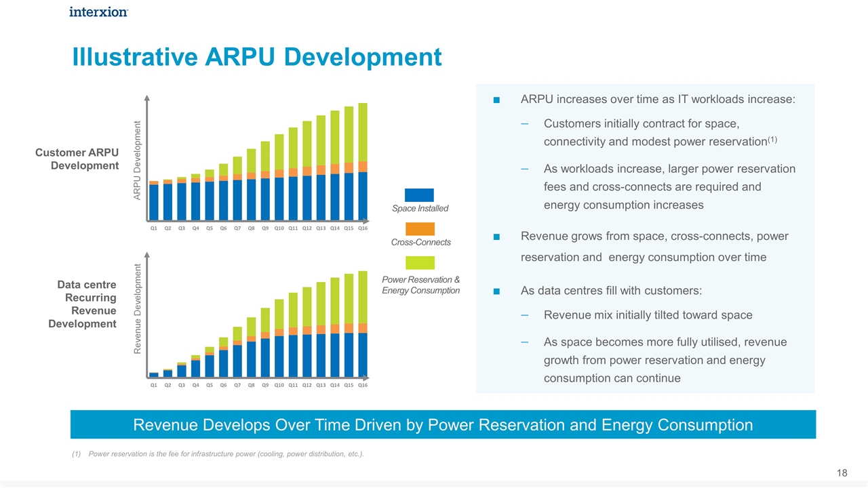Click the ARPU Development axis label
Image resolution: width=868 pixels, height=488 pixels.
137,160
